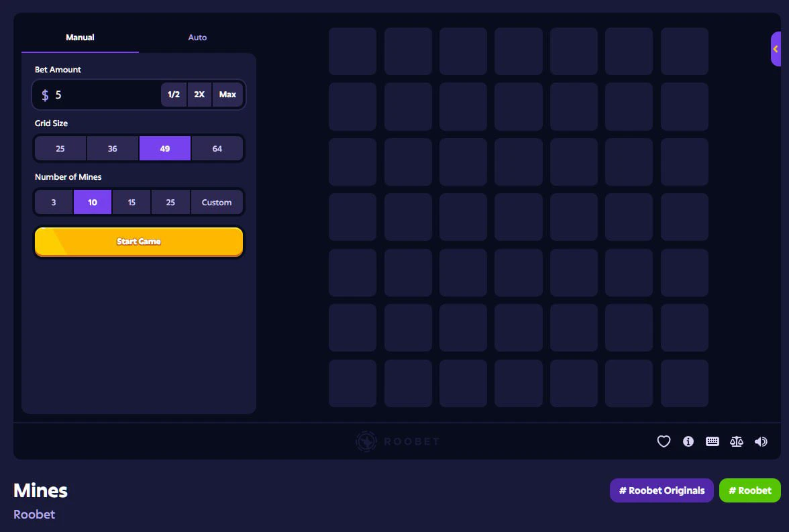Viewport: 789px width, 532px height.
Task: Choose 3 mines
Action: click(54, 203)
